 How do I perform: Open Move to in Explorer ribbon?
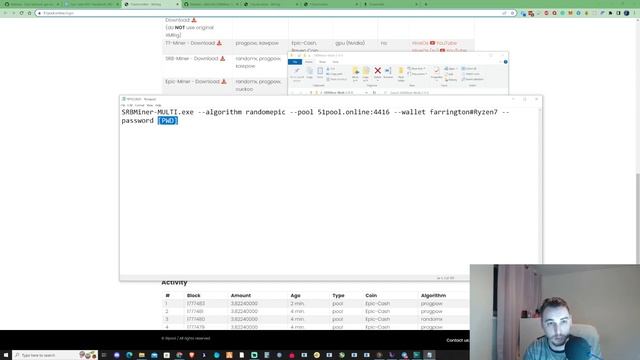[x=356, y=74]
